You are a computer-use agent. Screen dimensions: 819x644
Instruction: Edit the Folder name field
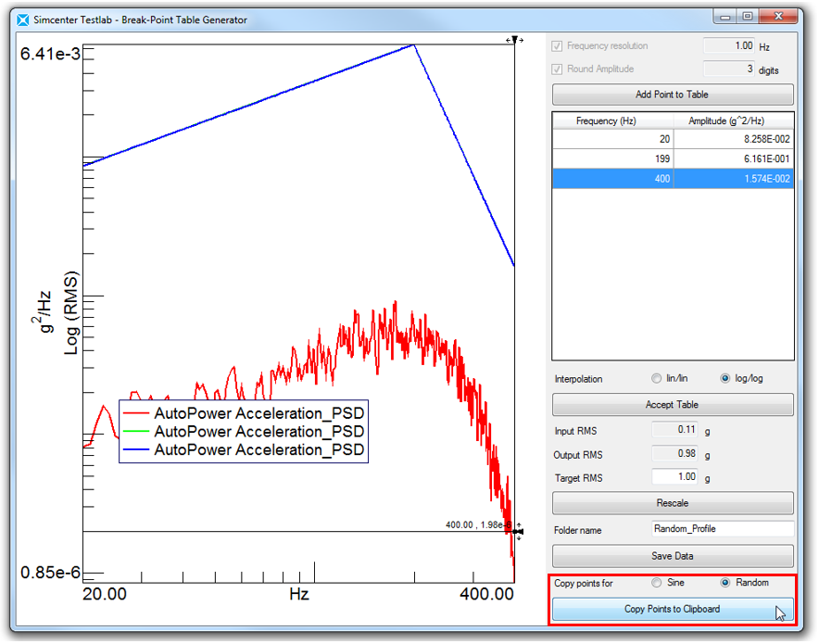tap(722, 529)
